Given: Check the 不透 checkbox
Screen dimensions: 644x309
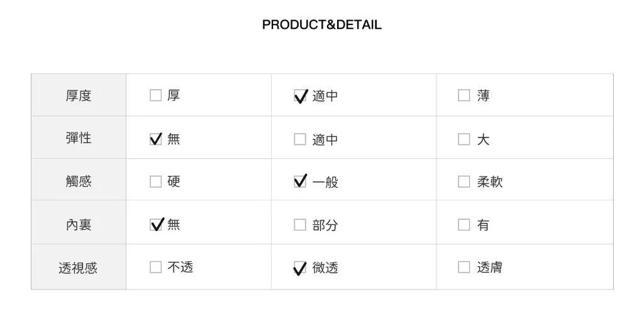Looking at the screenshot, I should pyautogui.click(x=155, y=267).
